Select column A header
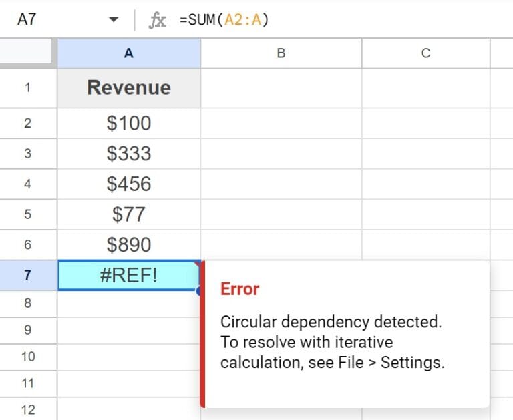 [x=129, y=53]
